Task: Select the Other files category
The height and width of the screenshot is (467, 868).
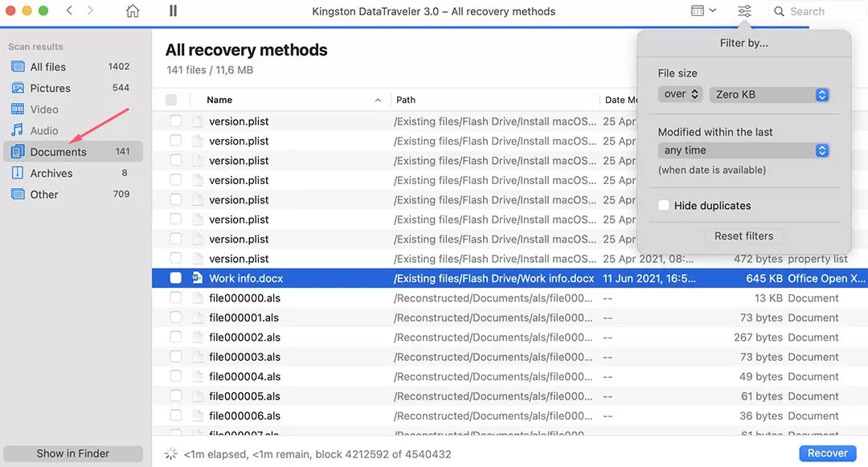Action: (44, 194)
